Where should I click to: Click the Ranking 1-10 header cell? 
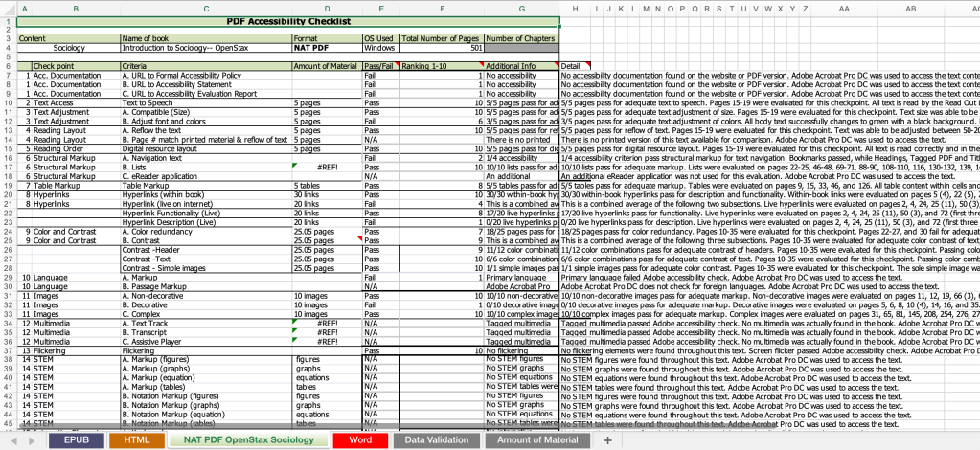coord(441,65)
